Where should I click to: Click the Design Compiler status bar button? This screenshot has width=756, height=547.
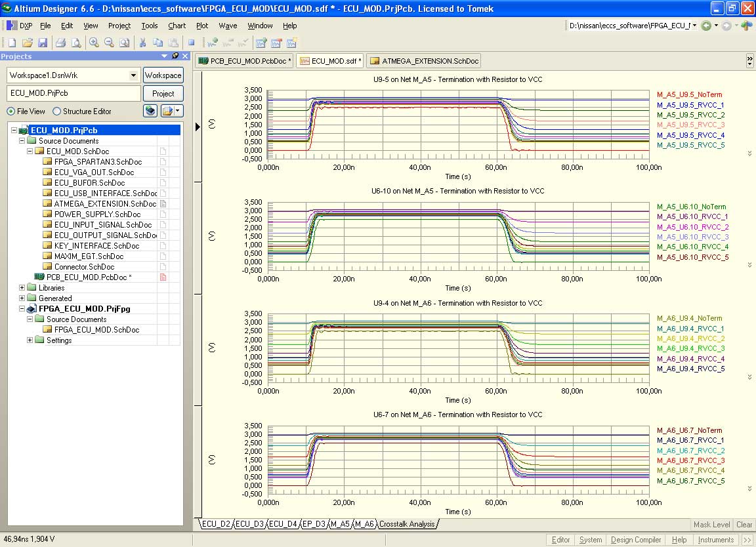(x=635, y=540)
